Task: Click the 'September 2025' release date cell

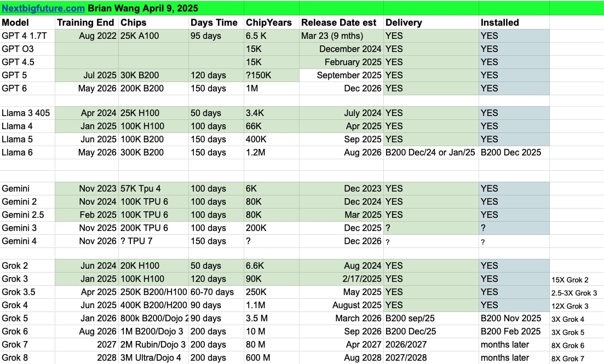Action: pos(341,75)
